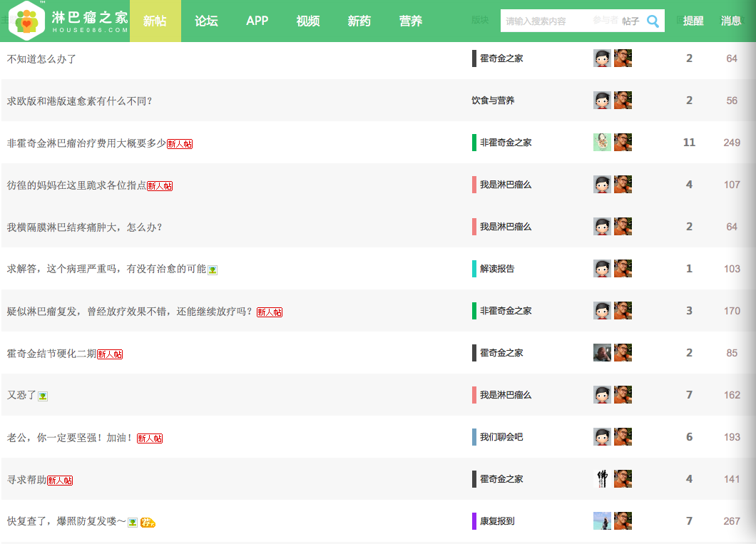Click 新人帖 badge on 非霍奇金淋巴瘤治疗费用 post
Viewport: 756px width, 544px height.
click(x=180, y=143)
